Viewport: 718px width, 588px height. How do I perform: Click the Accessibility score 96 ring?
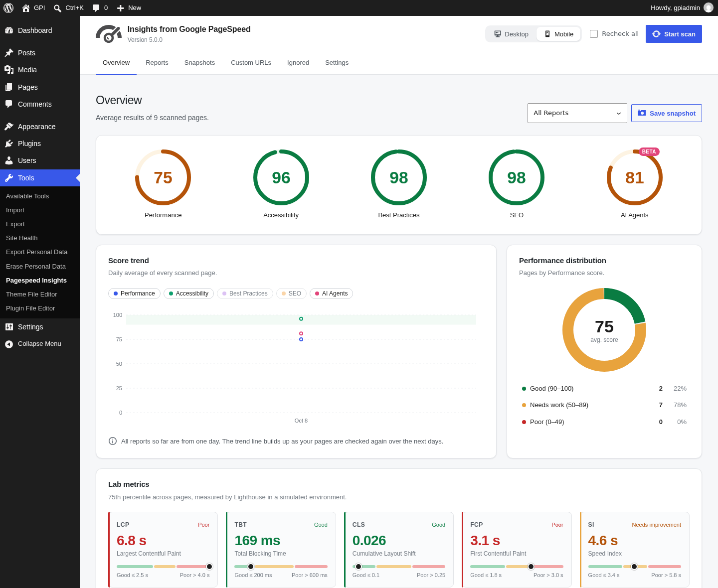[x=281, y=177]
